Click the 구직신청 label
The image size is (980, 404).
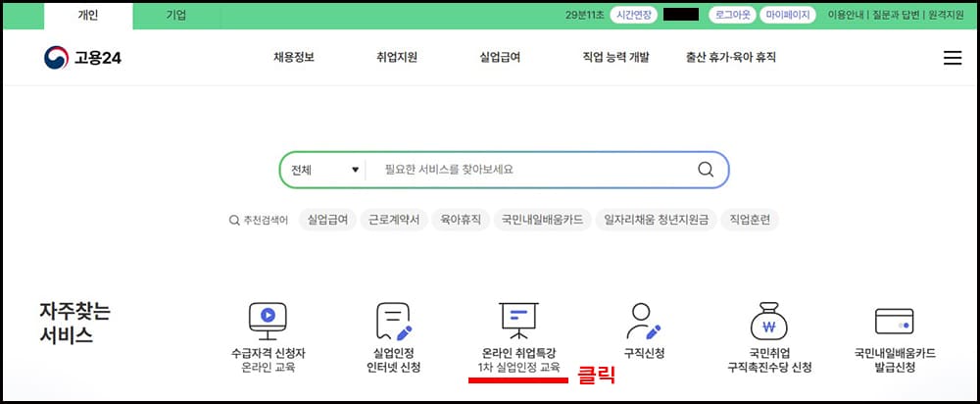644,353
